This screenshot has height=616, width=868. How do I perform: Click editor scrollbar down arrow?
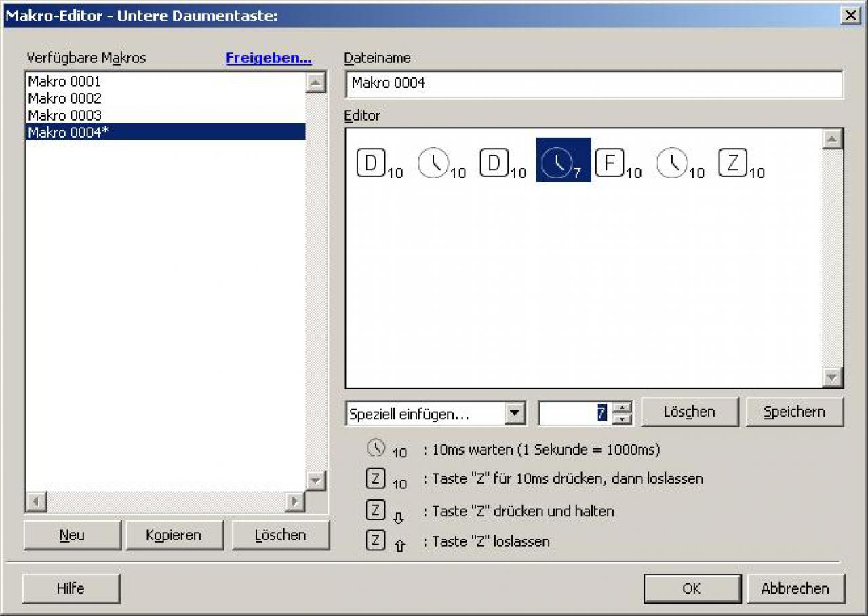(x=832, y=377)
